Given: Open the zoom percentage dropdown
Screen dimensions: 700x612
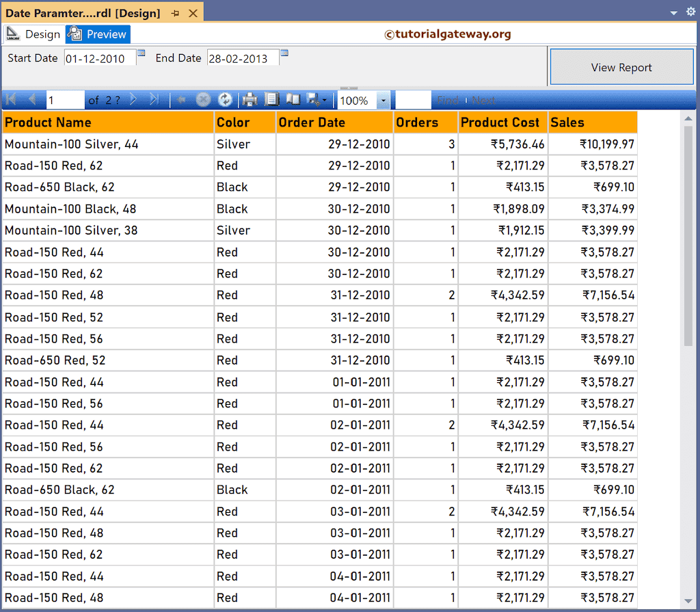Looking at the screenshot, I should coord(383,100).
